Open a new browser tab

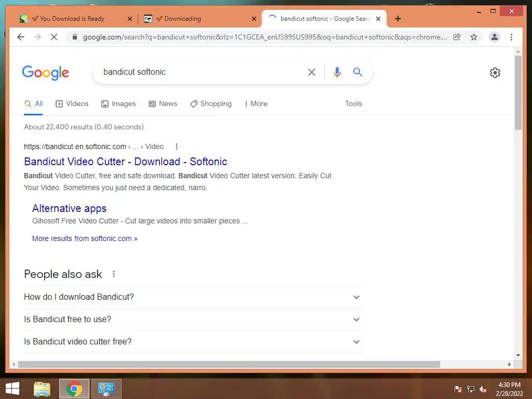click(x=398, y=19)
